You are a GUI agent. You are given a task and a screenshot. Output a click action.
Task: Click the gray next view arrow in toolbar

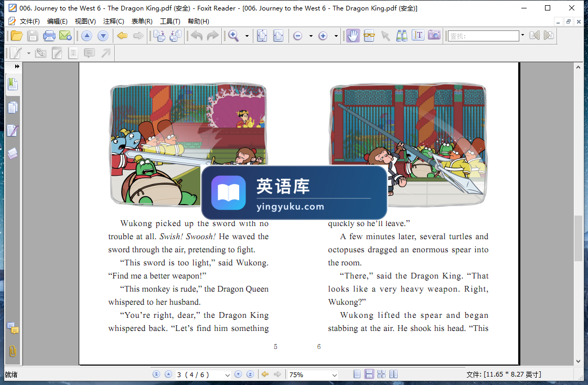(138, 36)
